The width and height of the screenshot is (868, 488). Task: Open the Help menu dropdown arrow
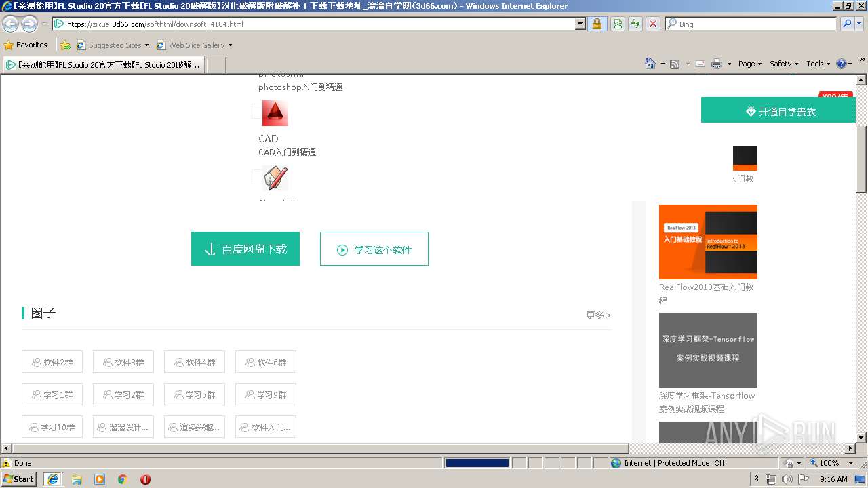click(850, 64)
